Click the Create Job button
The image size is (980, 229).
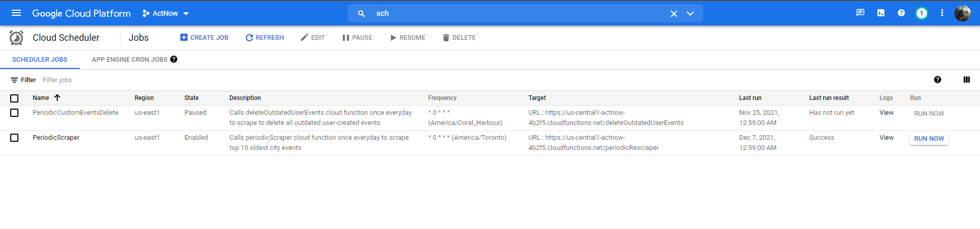coord(204,38)
